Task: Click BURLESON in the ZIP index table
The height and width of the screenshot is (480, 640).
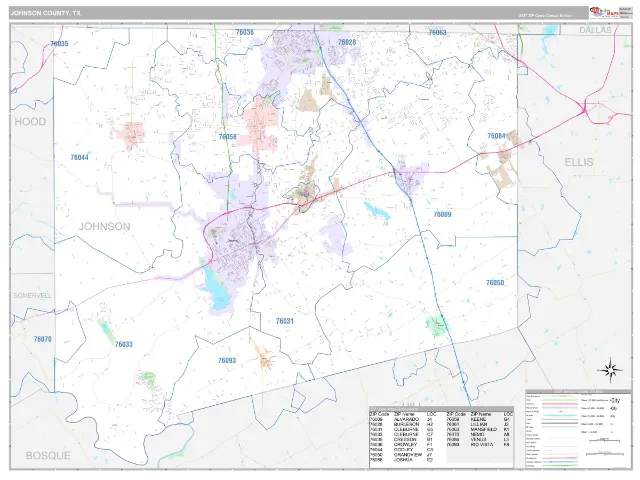Action: [407, 424]
